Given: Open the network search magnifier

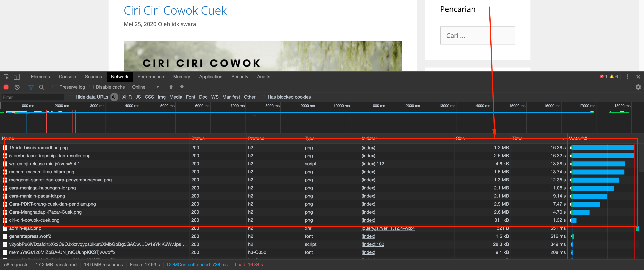Looking at the screenshot, I should 42,87.
